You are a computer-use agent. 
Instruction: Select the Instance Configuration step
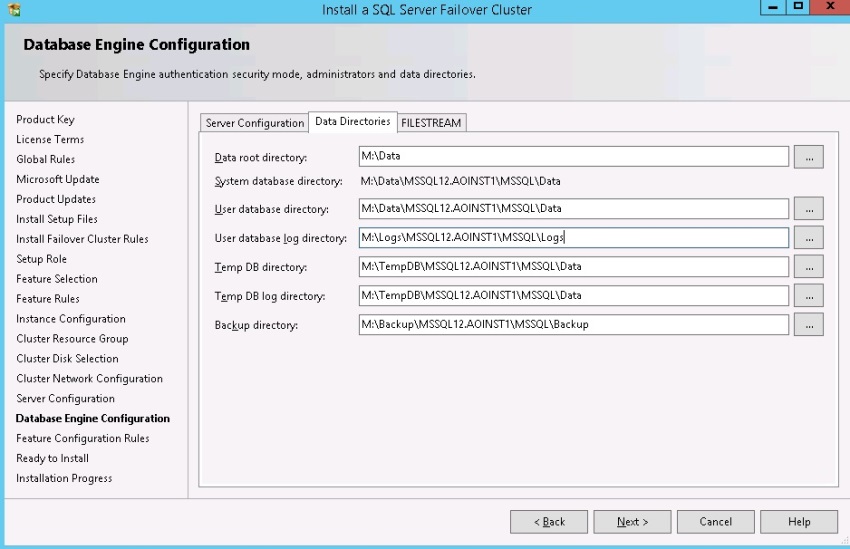click(x=70, y=319)
